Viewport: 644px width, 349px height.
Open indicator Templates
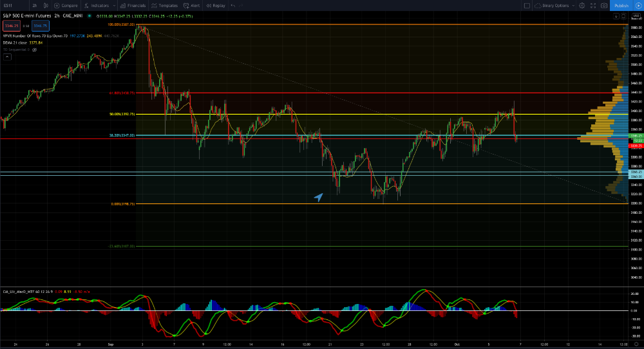164,5
